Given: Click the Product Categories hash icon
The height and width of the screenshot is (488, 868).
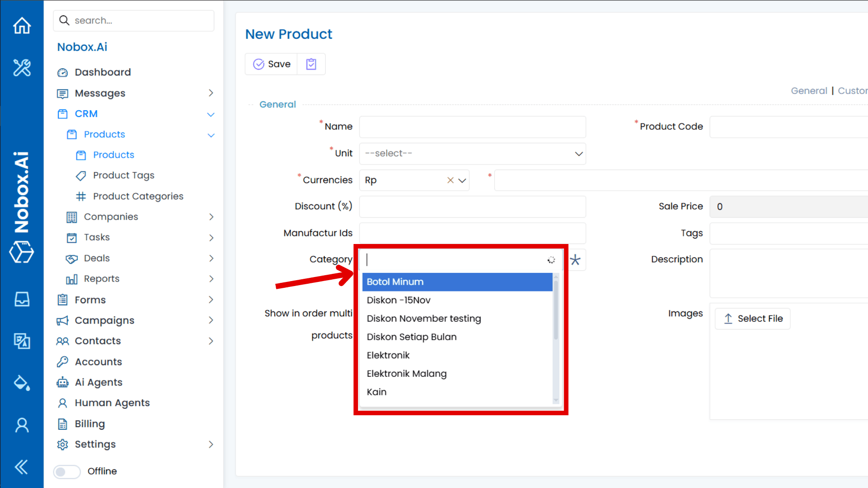Looking at the screenshot, I should 81,196.
